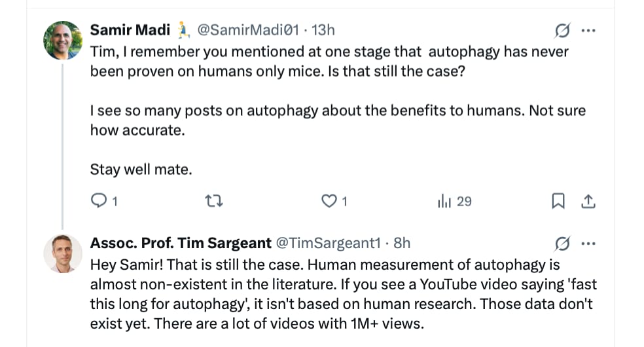Image resolution: width=644 pixels, height=347 pixels.
Task: Open Assoc. Prof. Tim Sargeant's name link
Action: pyautogui.click(x=180, y=243)
